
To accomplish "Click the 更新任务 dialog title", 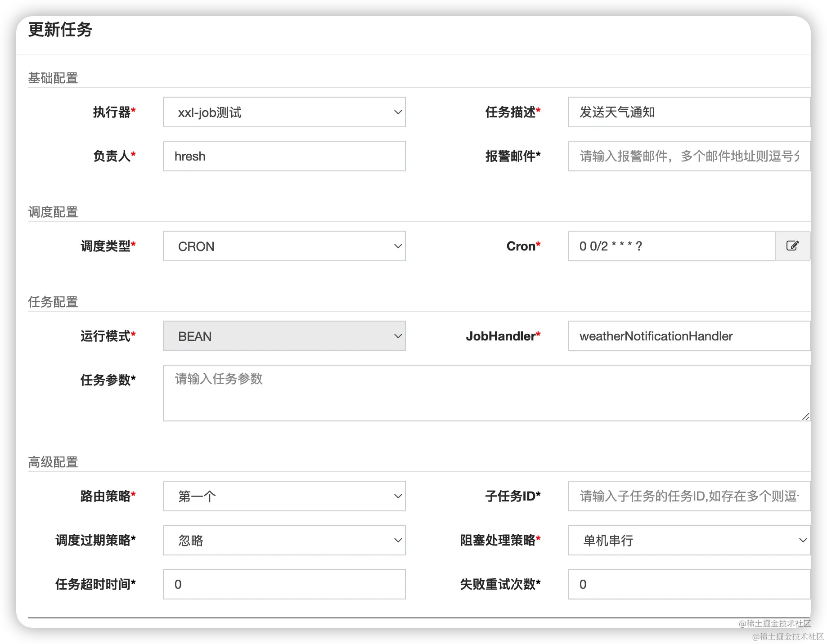I will click(60, 30).
